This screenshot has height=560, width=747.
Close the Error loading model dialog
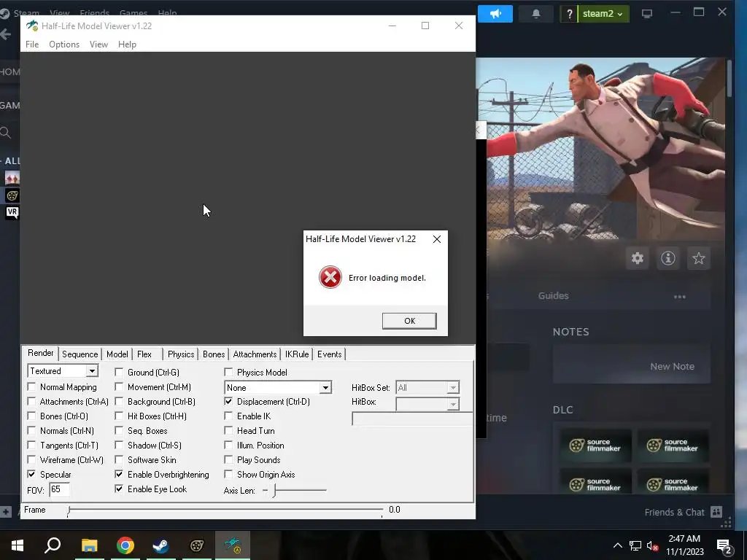[x=437, y=239]
